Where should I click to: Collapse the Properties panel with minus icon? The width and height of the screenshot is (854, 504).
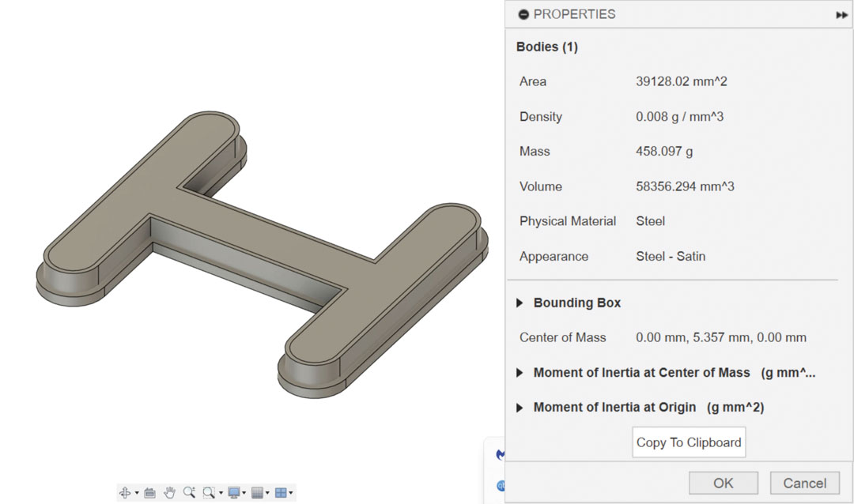(523, 14)
